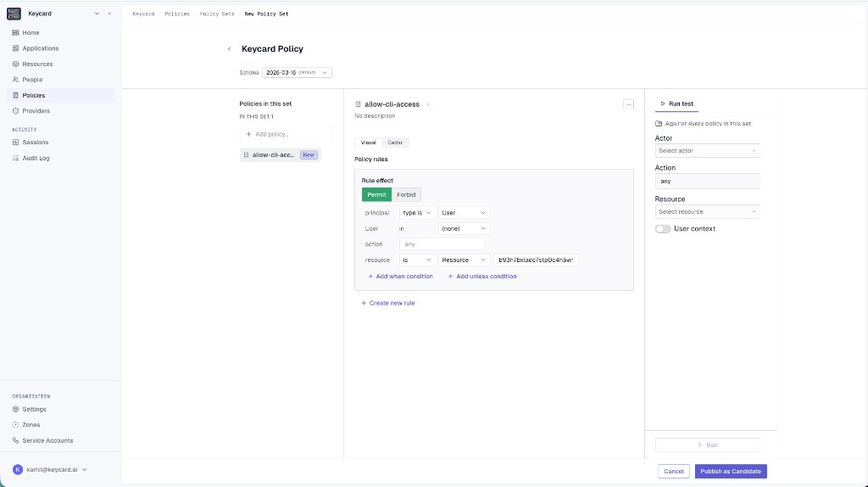Select the Forbid rule effect
Screen dimensions: 868x487
(x=406, y=194)
